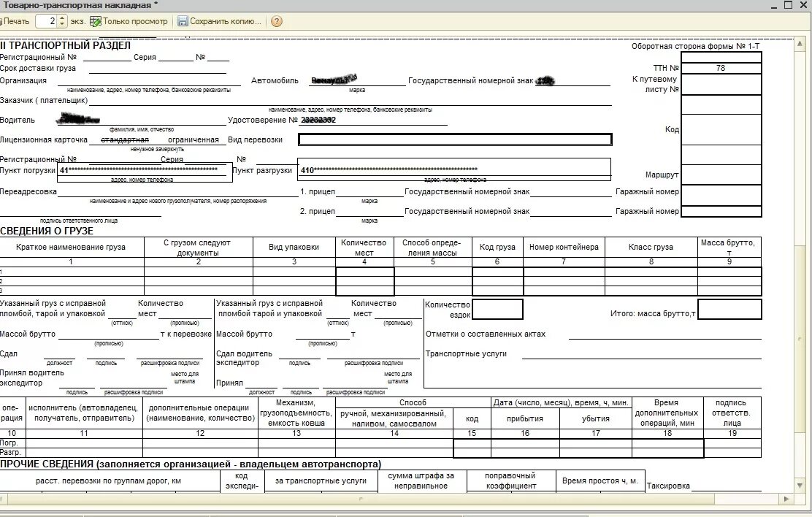Select the Способ определения массы column header
Screen dimensions: 812x517
pyautogui.click(x=432, y=248)
